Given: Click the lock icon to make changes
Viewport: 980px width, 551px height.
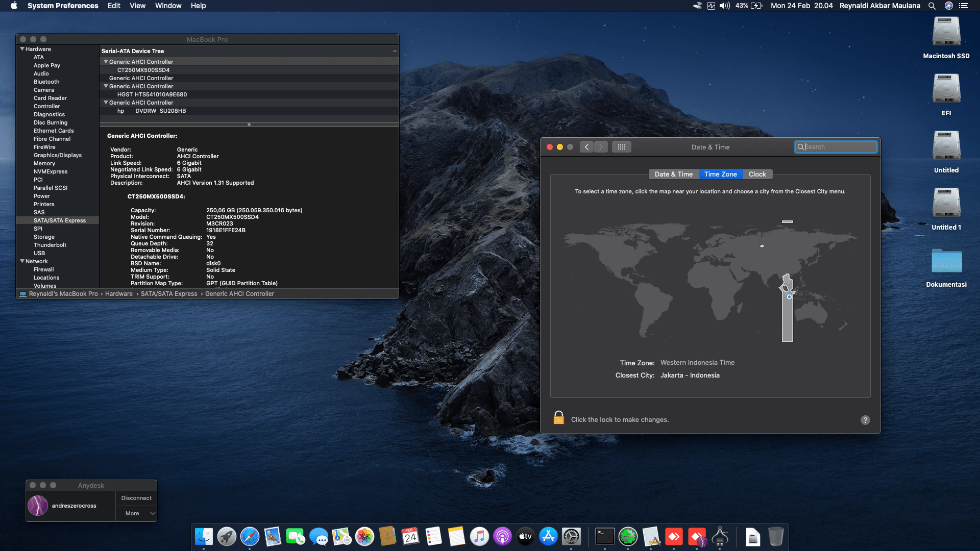Looking at the screenshot, I should (558, 418).
